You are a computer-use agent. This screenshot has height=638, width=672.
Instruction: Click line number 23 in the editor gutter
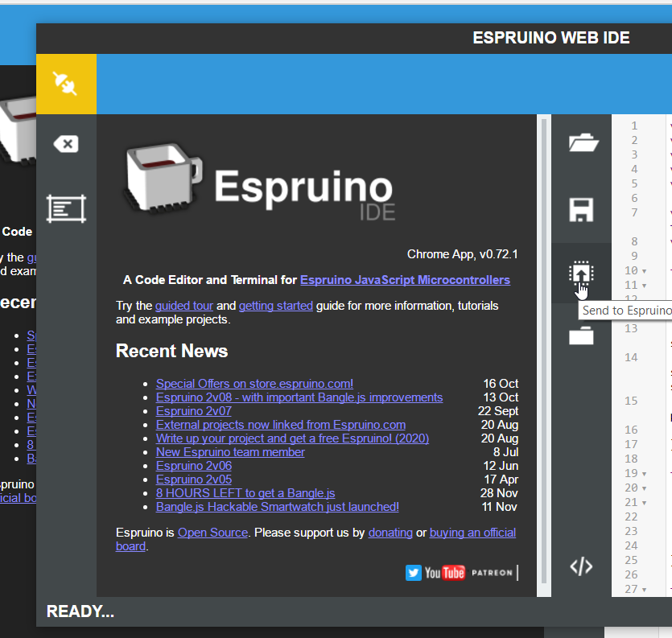pyautogui.click(x=631, y=531)
